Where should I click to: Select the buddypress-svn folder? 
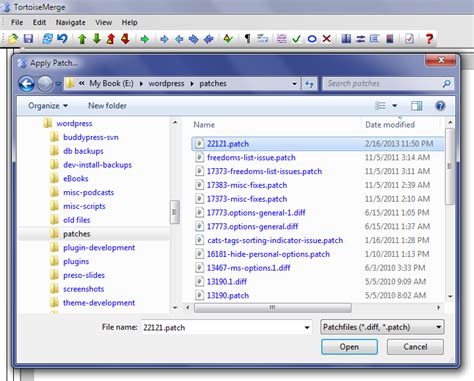click(91, 137)
